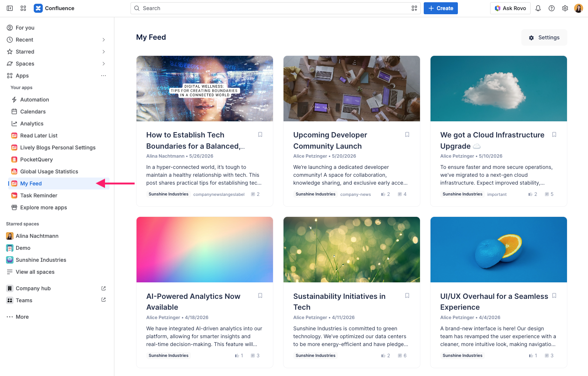Click More at sidebar bottom

[56, 317]
